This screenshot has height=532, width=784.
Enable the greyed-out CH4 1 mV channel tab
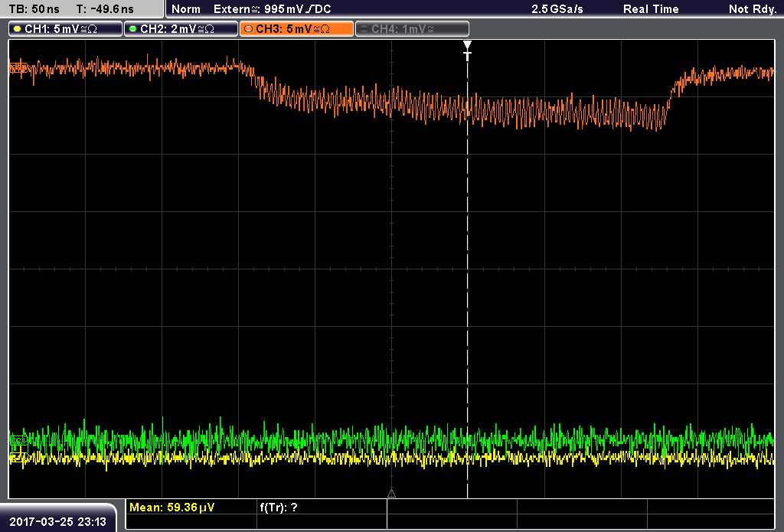(x=412, y=29)
